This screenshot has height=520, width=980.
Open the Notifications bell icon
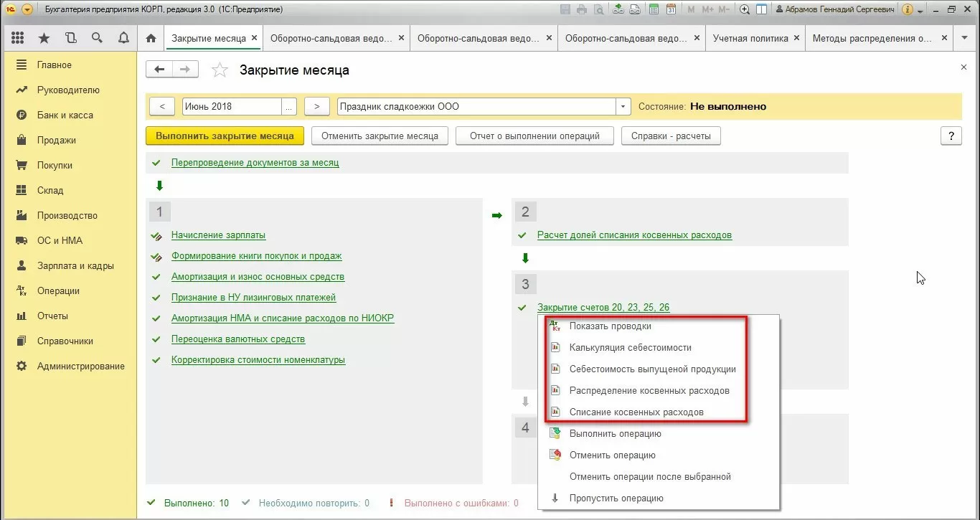pos(123,38)
